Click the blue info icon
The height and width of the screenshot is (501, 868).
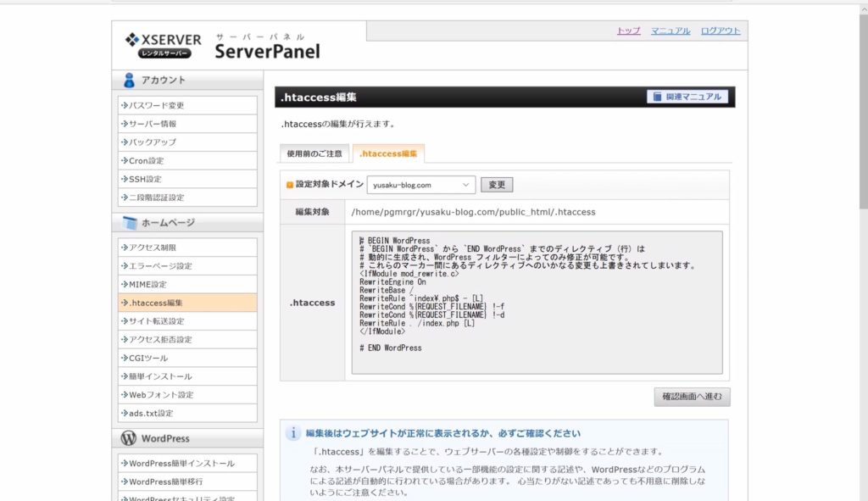click(x=292, y=433)
